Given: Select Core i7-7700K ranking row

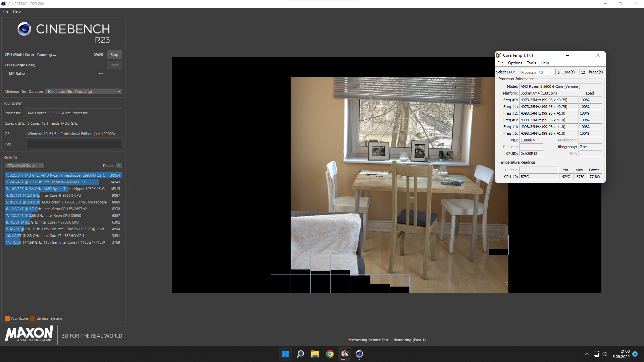Looking at the screenshot, I should pos(63,222).
